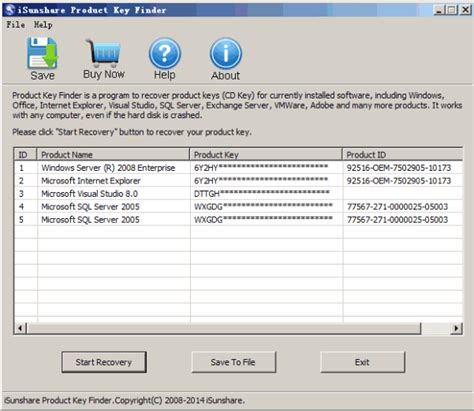The width and height of the screenshot is (474, 411).
Task: Click the horizontal scrollbar thumb
Action: click(x=224, y=328)
